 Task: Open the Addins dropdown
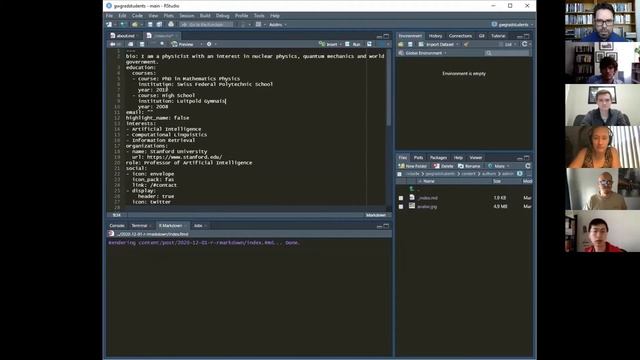click(x=277, y=24)
